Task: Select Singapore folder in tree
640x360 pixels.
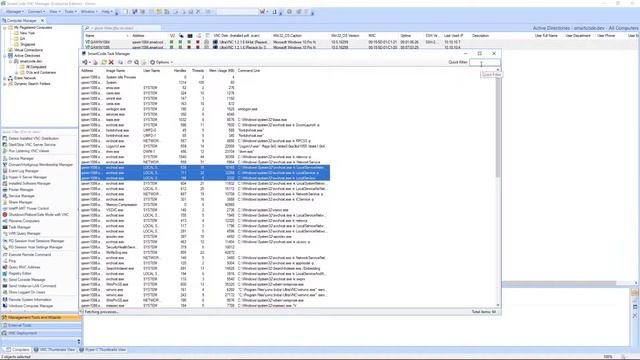Action: click(x=27, y=44)
